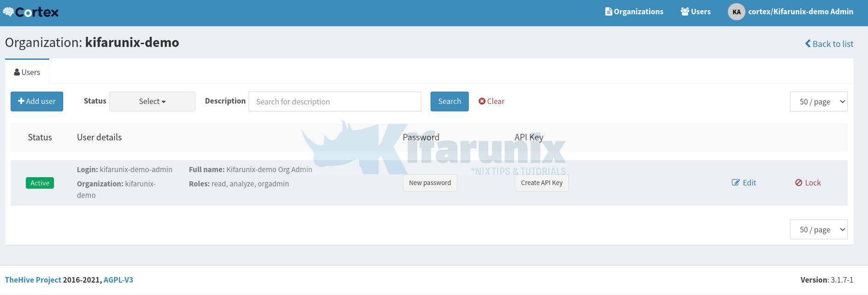Open the Kifarunix-demo Admin account menu
The image size is (868, 295).
pyautogui.click(x=800, y=12)
